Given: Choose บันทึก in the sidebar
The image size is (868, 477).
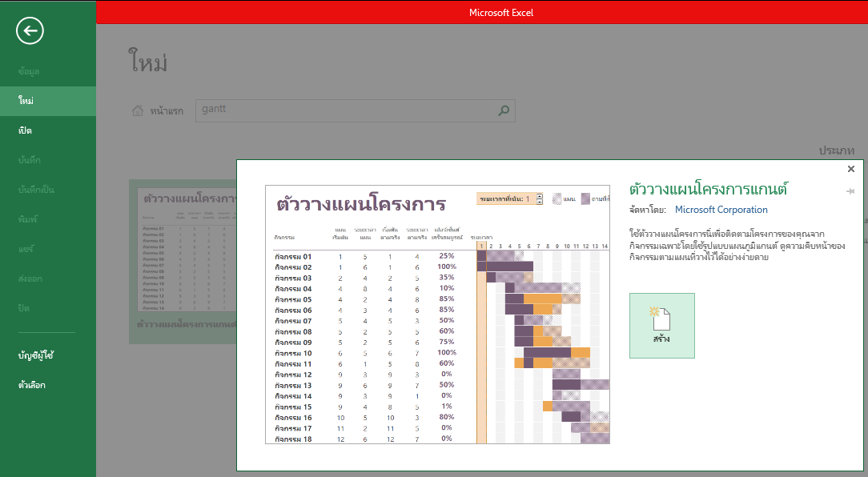Looking at the screenshot, I should coord(47,160).
